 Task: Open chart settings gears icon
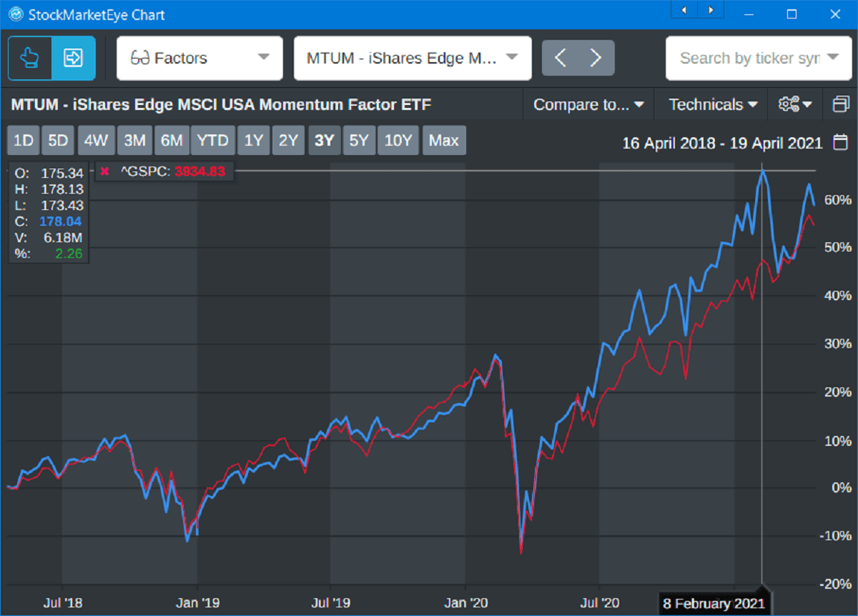(794, 104)
